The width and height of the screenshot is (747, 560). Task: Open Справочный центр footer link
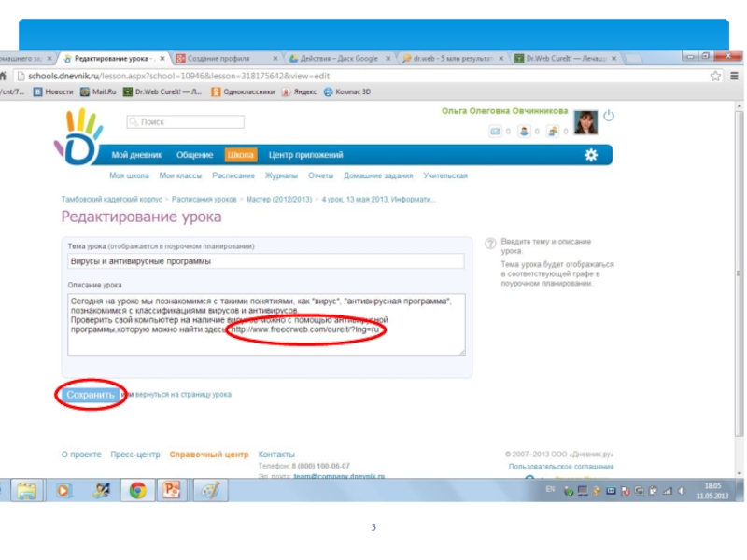(209, 455)
